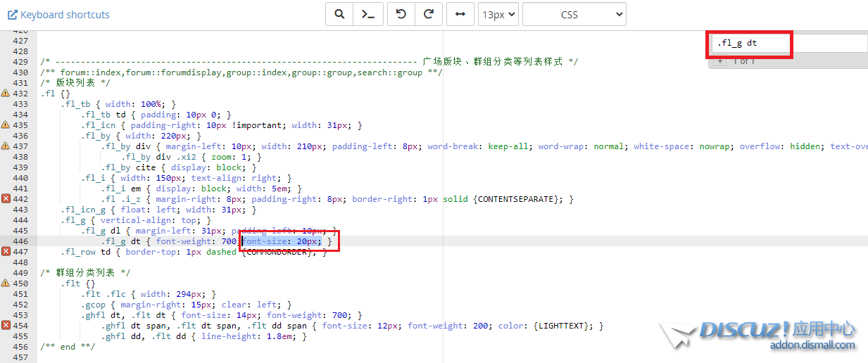Click the warning marker at line 437

click(6, 146)
